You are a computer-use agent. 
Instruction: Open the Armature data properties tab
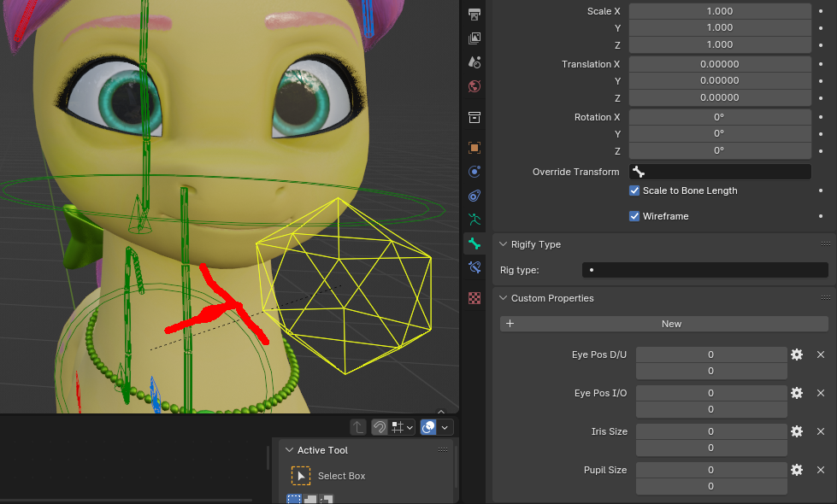pos(474,220)
